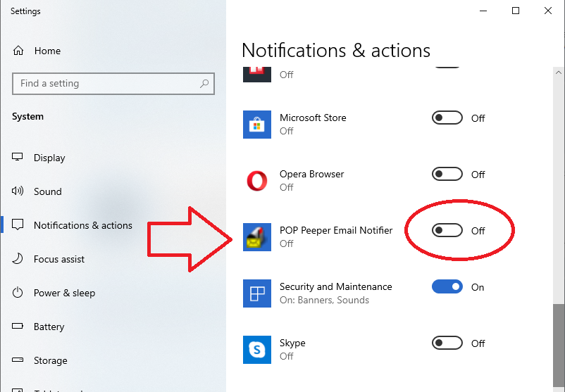This screenshot has width=565, height=392.
Task: Go to Display settings
Action: (49, 158)
